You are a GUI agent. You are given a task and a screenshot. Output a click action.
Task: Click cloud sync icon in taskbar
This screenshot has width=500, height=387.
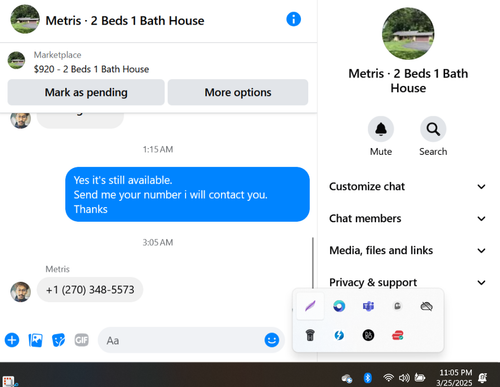pos(347,378)
